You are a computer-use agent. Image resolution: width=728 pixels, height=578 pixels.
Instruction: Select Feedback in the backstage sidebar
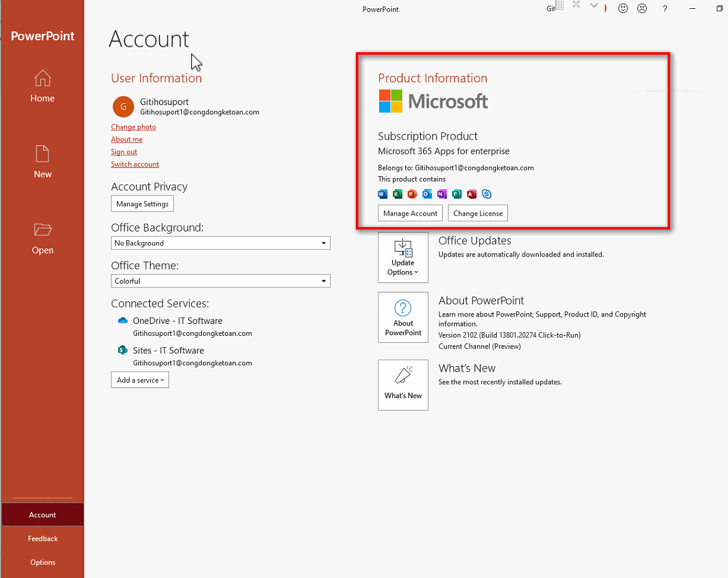(42, 538)
